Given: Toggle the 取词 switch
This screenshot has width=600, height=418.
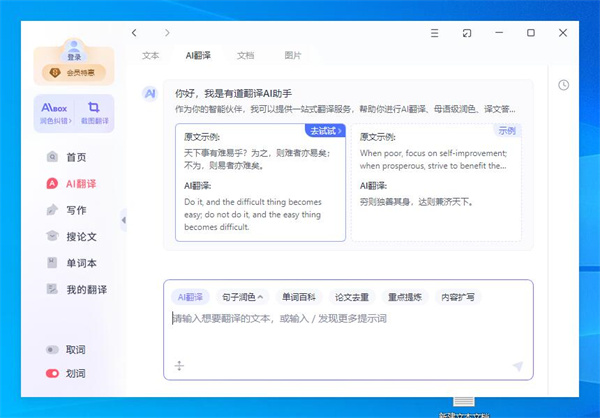Looking at the screenshot, I should click(52, 350).
